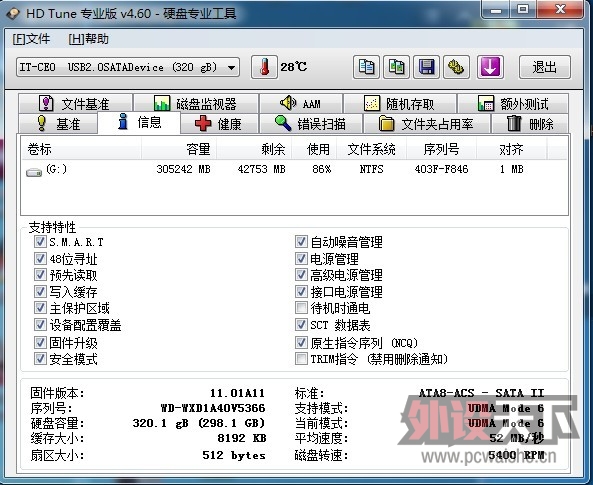
Task: Click the 1 MB alignment cell
Action: coord(512,169)
